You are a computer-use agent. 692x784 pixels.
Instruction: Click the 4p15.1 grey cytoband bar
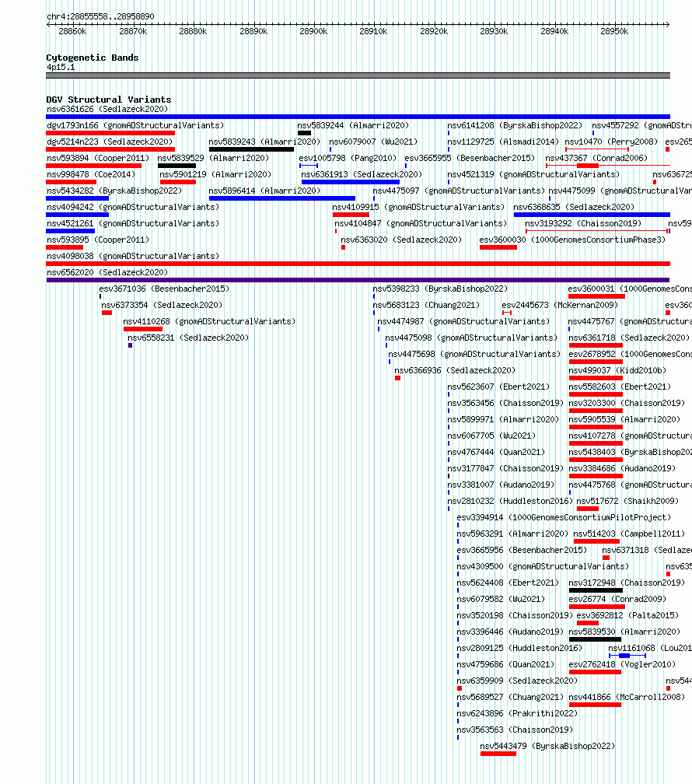tap(358, 75)
